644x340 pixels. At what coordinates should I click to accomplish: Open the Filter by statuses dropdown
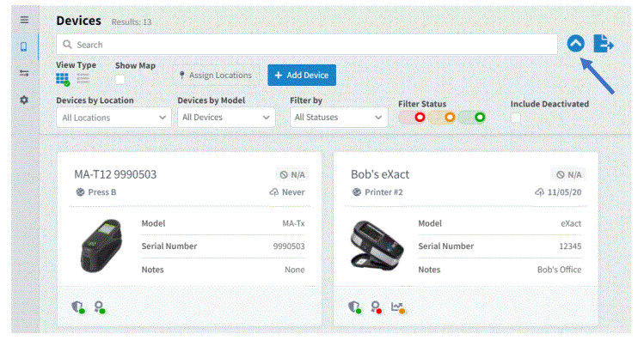click(339, 118)
